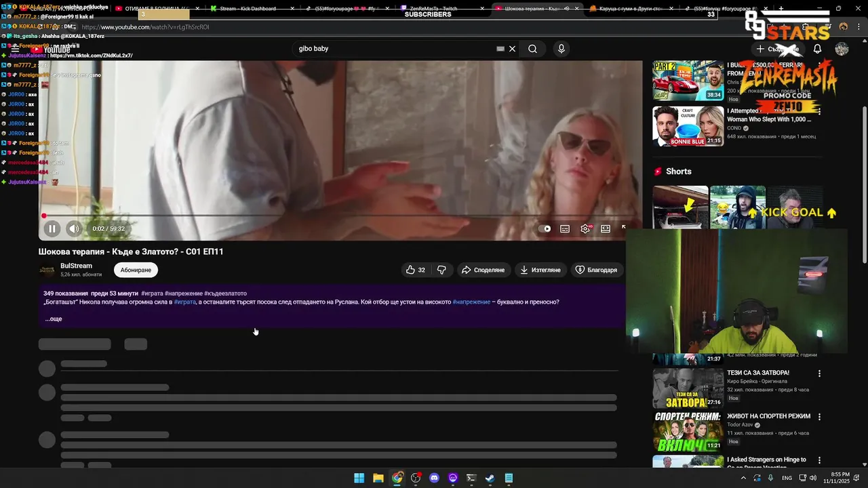Start voice search with microphone icon
The width and height of the screenshot is (868, 488).
(561, 49)
